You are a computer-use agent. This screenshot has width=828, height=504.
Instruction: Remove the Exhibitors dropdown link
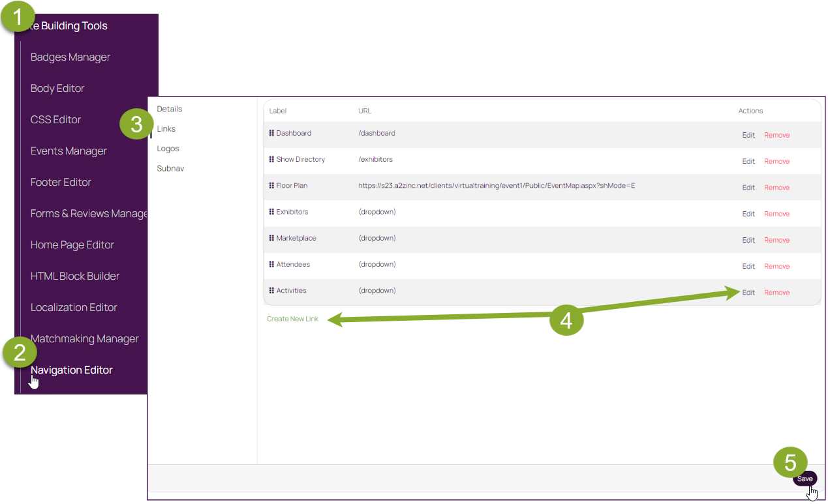click(776, 214)
